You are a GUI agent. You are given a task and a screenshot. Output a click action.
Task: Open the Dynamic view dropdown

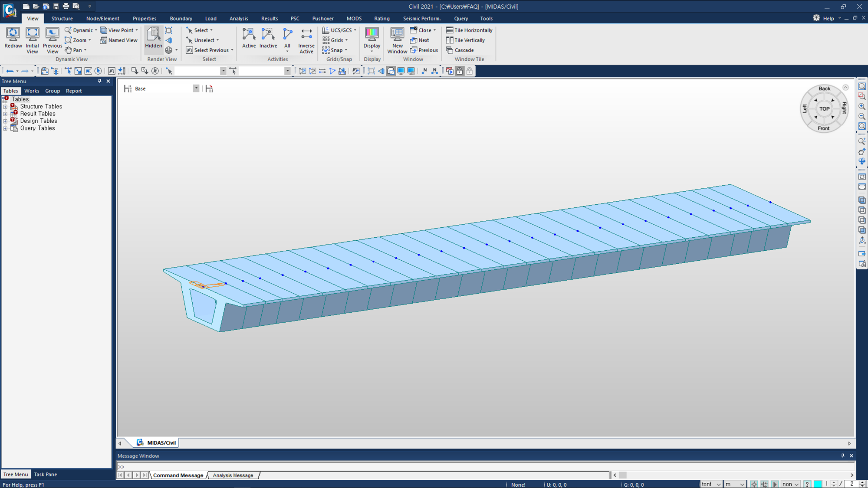pyautogui.click(x=81, y=30)
